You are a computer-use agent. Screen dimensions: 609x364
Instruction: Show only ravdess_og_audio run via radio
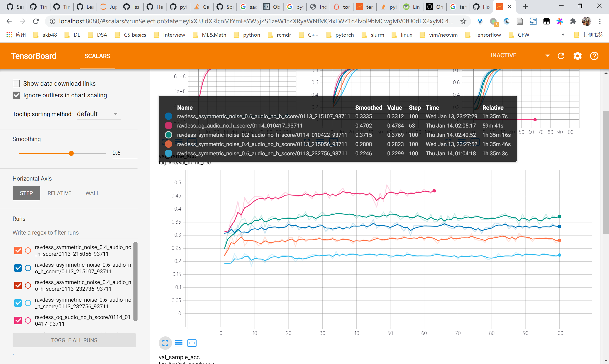[28, 320]
